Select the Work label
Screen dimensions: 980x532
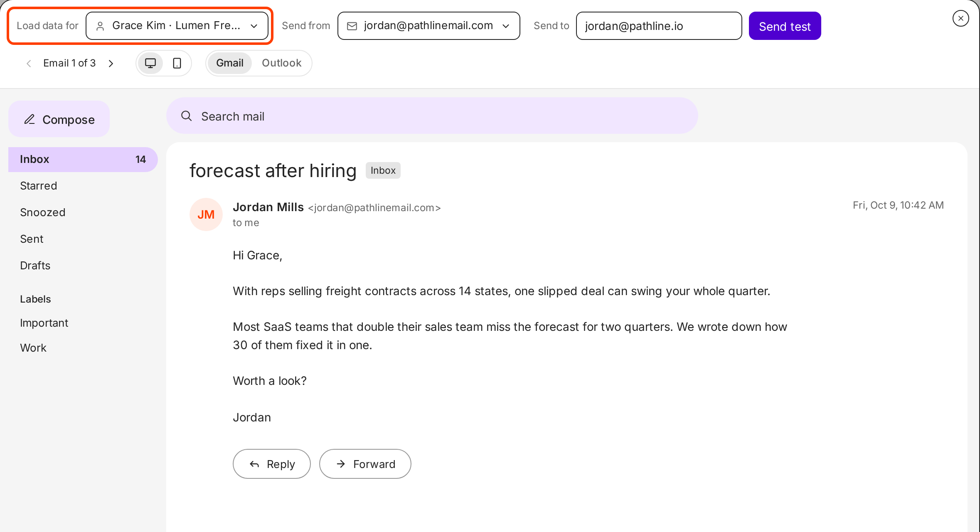(x=33, y=348)
